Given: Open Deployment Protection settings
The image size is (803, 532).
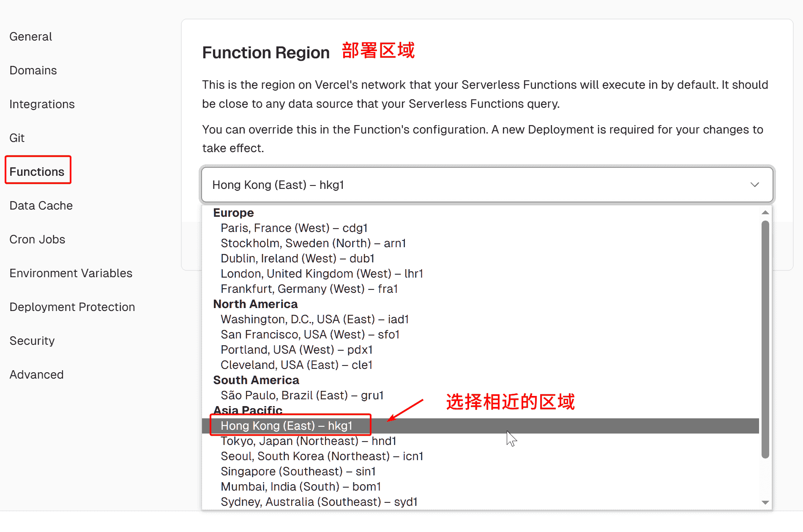Looking at the screenshot, I should 72,307.
